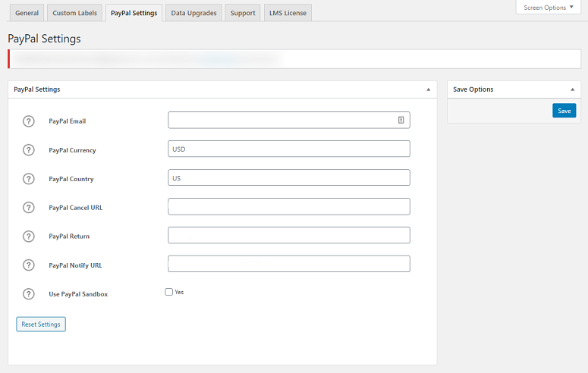Click the 'PayPal Notify URL' label
The height and width of the screenshot is (373, 588).
[x=75, y=265]
